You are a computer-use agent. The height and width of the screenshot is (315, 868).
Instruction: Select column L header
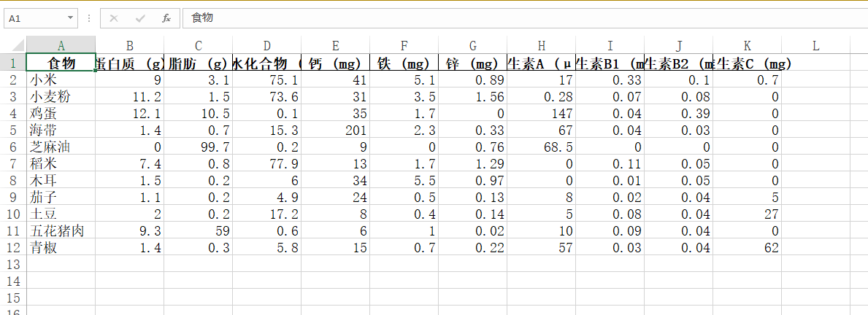pyautogui.click(x=816, y=45)
